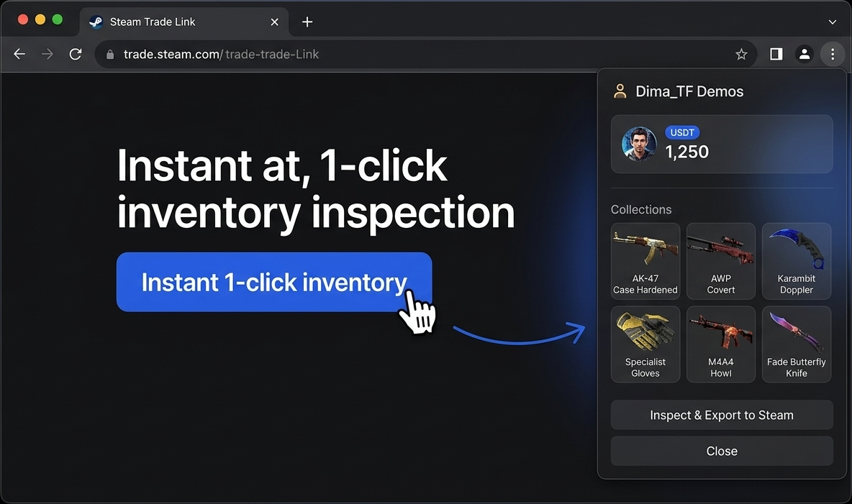Viewport: 852px width, 504px height.
Task: Reload the page with refresh icon
Action: pos(76,54)
